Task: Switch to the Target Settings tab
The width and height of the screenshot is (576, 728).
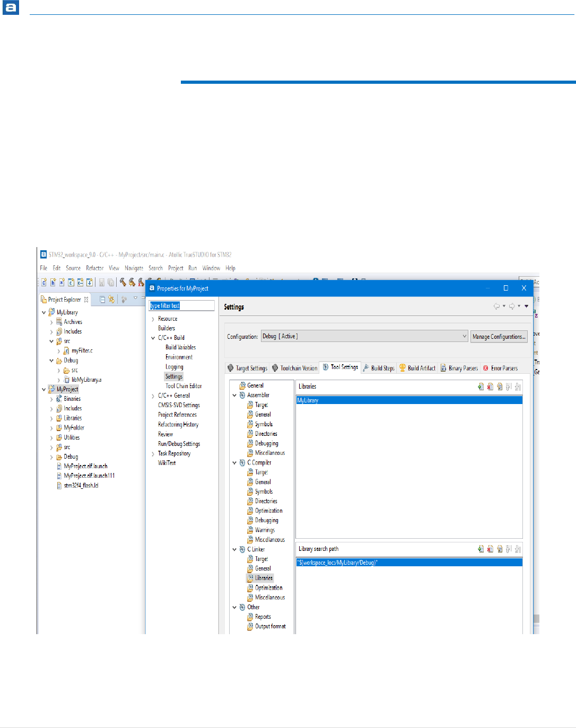Action: 247,368
